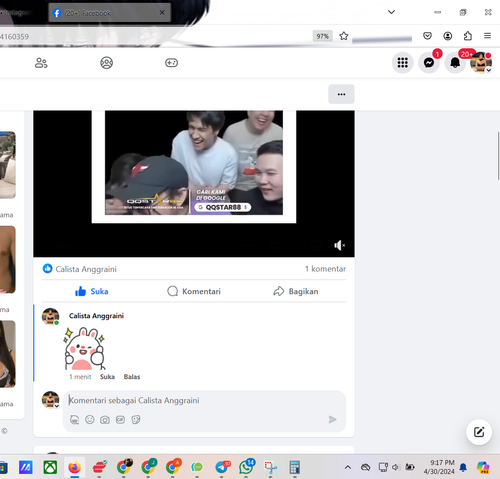Open the three-dots options button

pyautogui.click(x=341, y=94)
